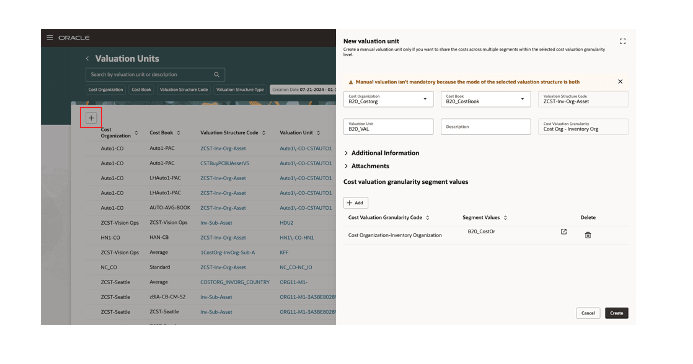Open the Creation Date filter chip

pyautogui.click(x=303, y=90)
